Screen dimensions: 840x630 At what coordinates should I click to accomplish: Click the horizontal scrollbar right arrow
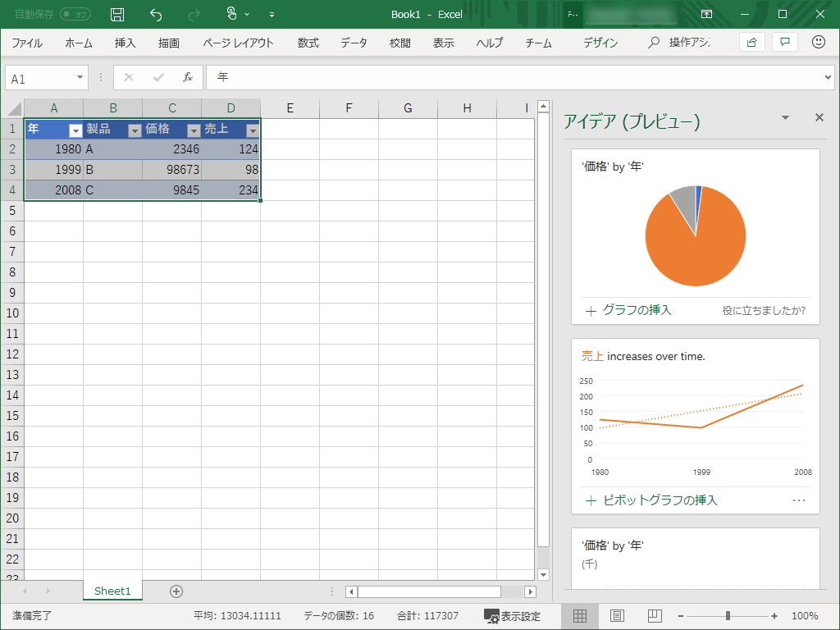coord(531,591)
